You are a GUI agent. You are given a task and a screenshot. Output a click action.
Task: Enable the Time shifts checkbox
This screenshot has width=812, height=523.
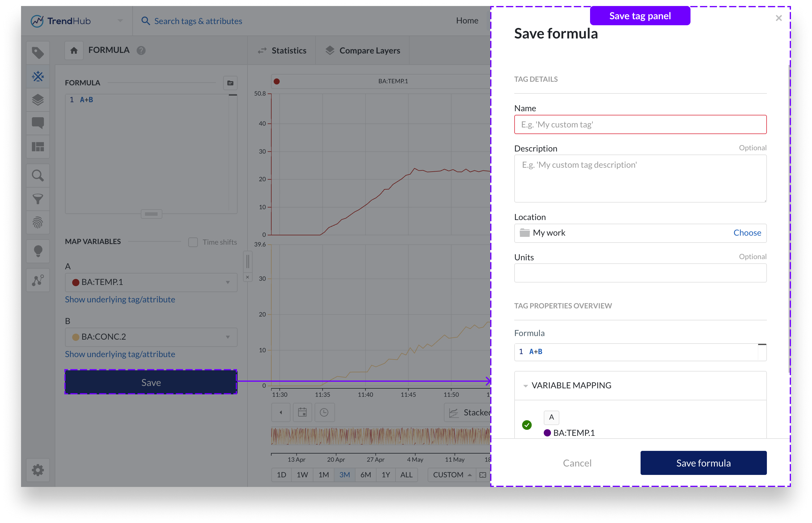193,242
